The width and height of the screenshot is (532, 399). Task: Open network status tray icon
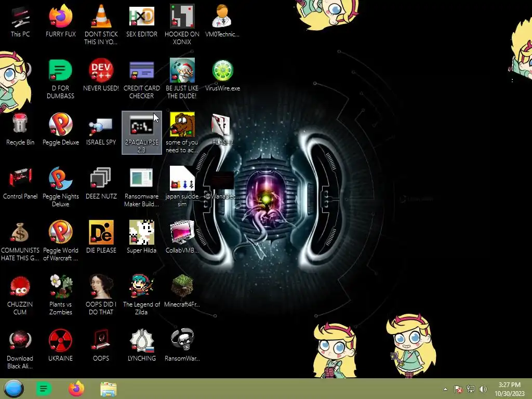click(471, 389)
